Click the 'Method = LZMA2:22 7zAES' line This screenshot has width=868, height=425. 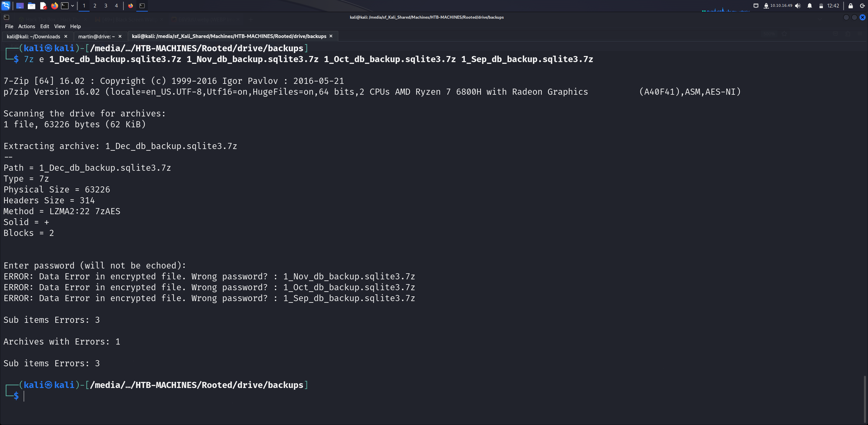[62, 211]
